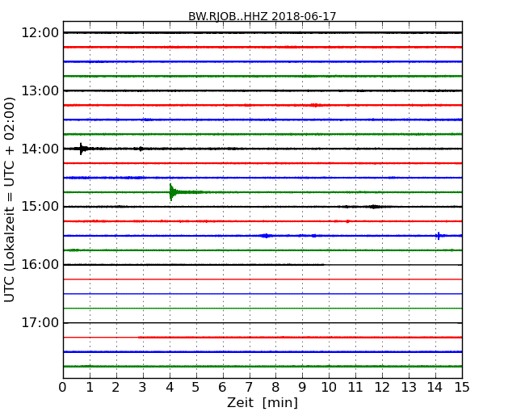The width and height of the screenshot is (525, 420).
Task: Click the 17:00 time label
Action: [x=40, y=322]
